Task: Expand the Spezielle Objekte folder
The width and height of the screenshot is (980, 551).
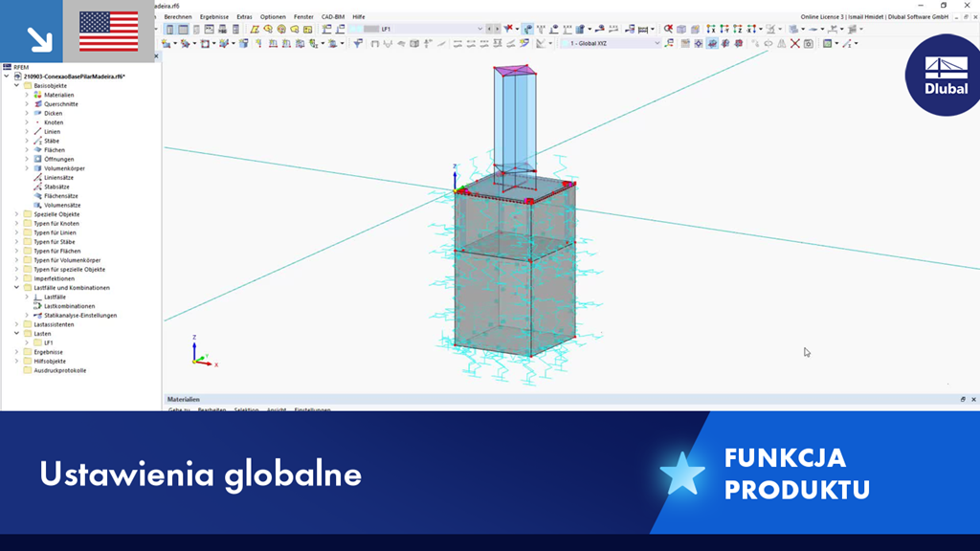Action: [x=17, y=214]
